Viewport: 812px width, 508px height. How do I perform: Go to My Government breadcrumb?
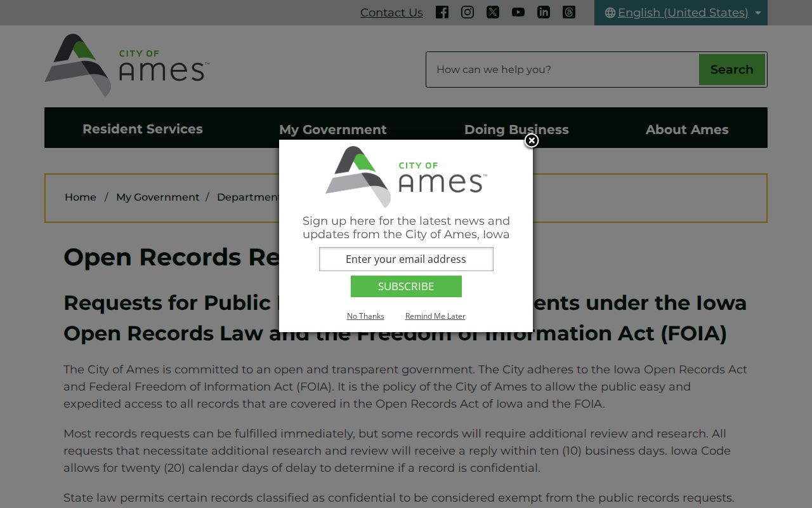[x=158, y=197]
